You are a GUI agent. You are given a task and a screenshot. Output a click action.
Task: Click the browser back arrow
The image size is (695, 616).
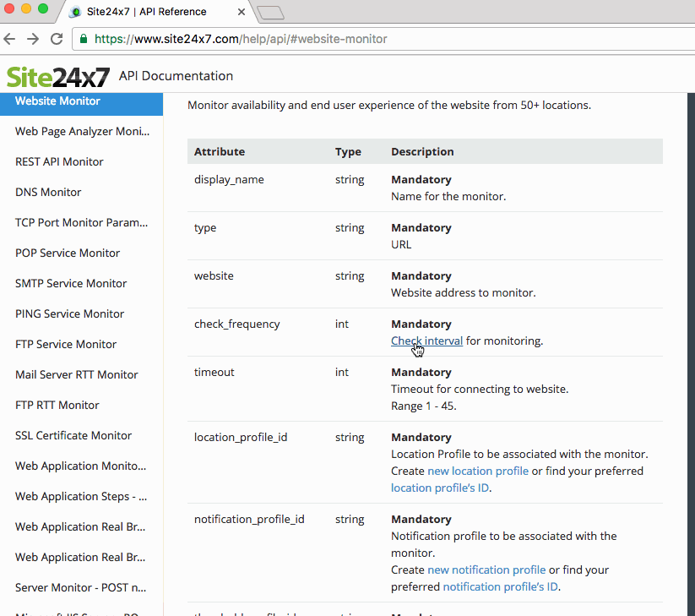coord(9,39)
